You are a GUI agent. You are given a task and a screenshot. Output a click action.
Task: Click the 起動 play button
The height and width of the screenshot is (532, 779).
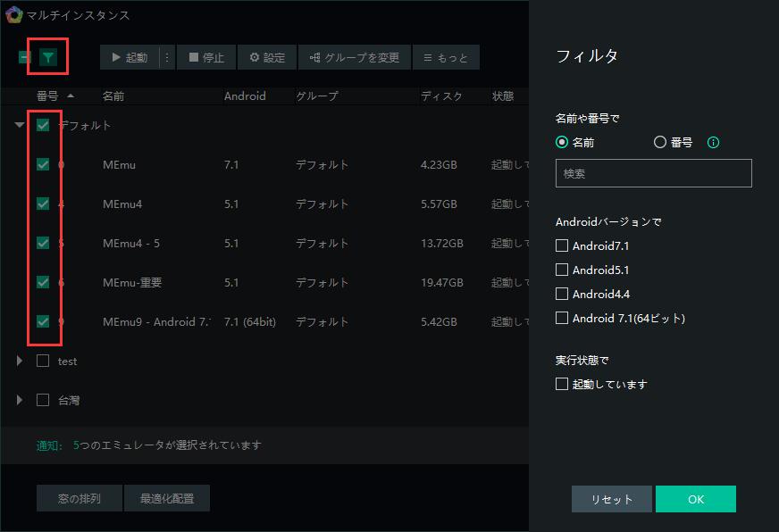coord(129,58)
